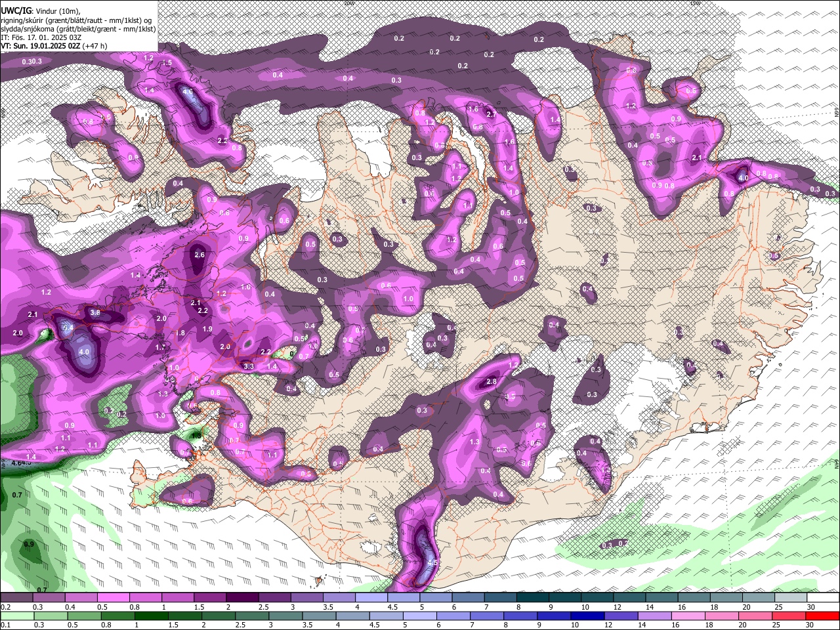Viewport: 840px width, 630px height.
Task: Select light gray swatch between 25 and 30
Action: click(791, 598)
